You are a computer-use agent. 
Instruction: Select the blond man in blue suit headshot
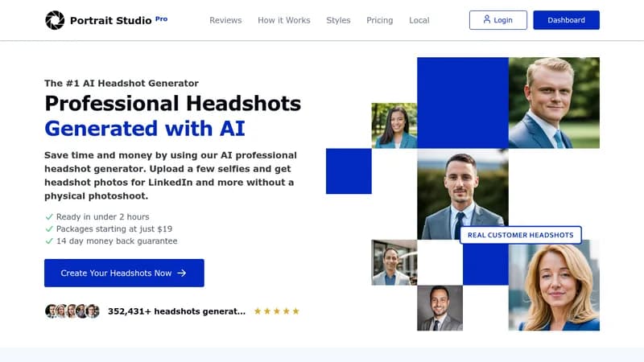[554, 103]
